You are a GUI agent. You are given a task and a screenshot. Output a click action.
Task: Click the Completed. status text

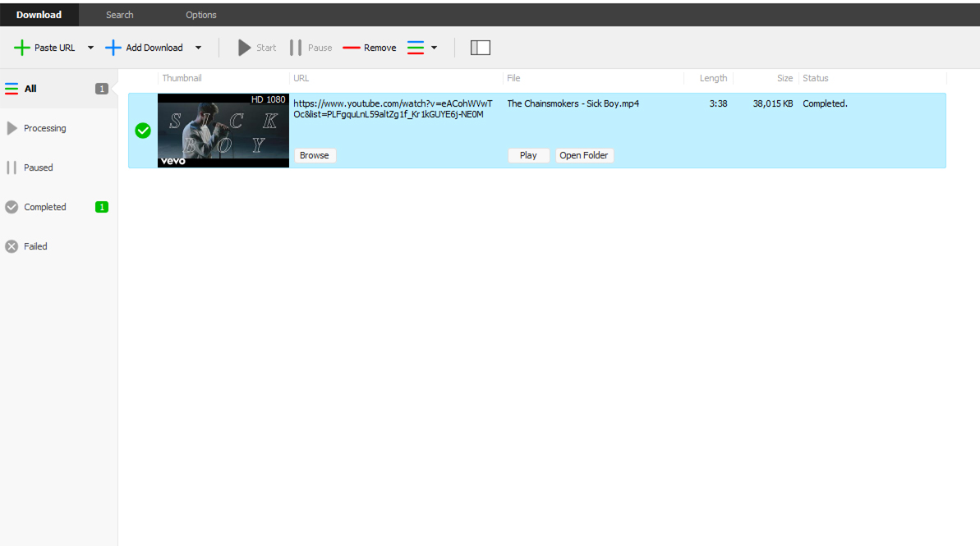click(x=825, y=103)
